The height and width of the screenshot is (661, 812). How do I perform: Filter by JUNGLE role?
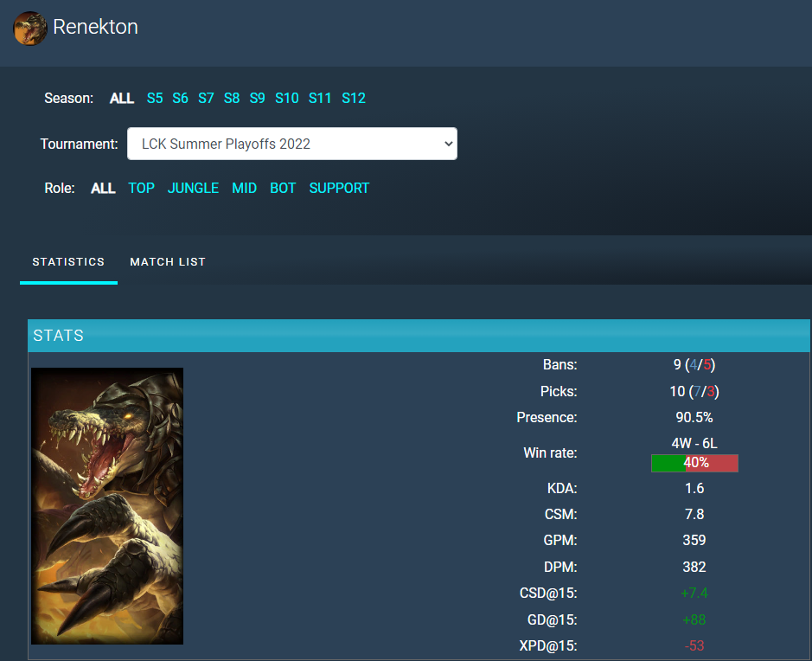tap(193, 188)
